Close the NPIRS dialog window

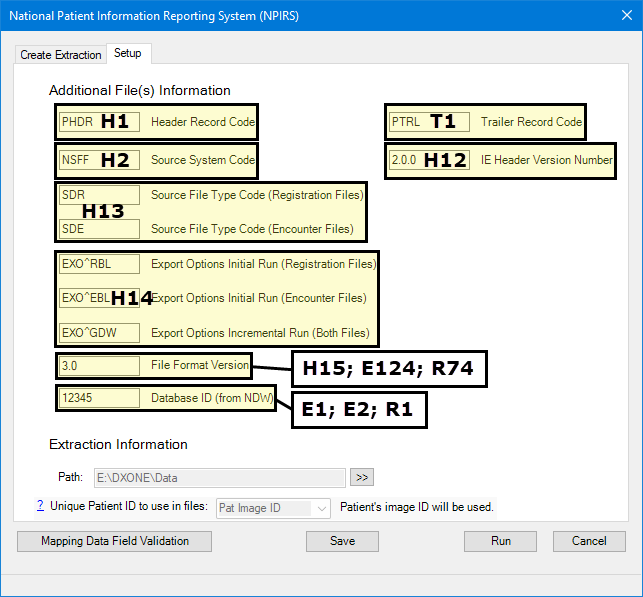click(x=627, y=15)
